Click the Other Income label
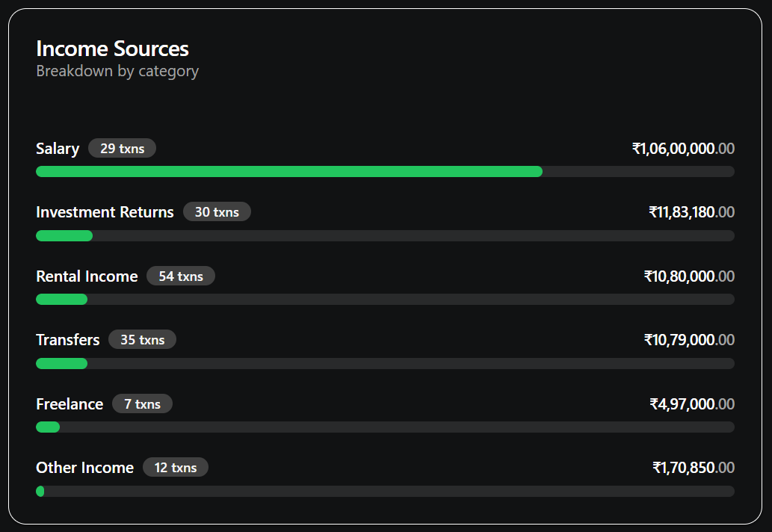The width and height of the screenshot is (772, 532). pyautogui.click(x=84, y=468)
